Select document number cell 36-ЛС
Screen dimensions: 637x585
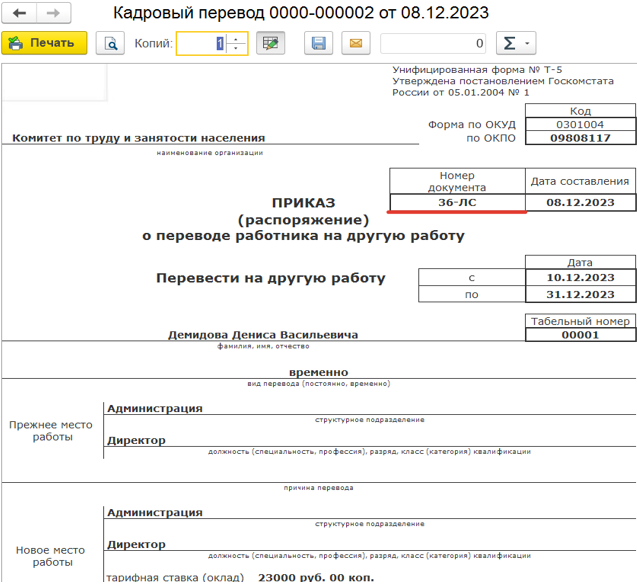pos(457,202)
